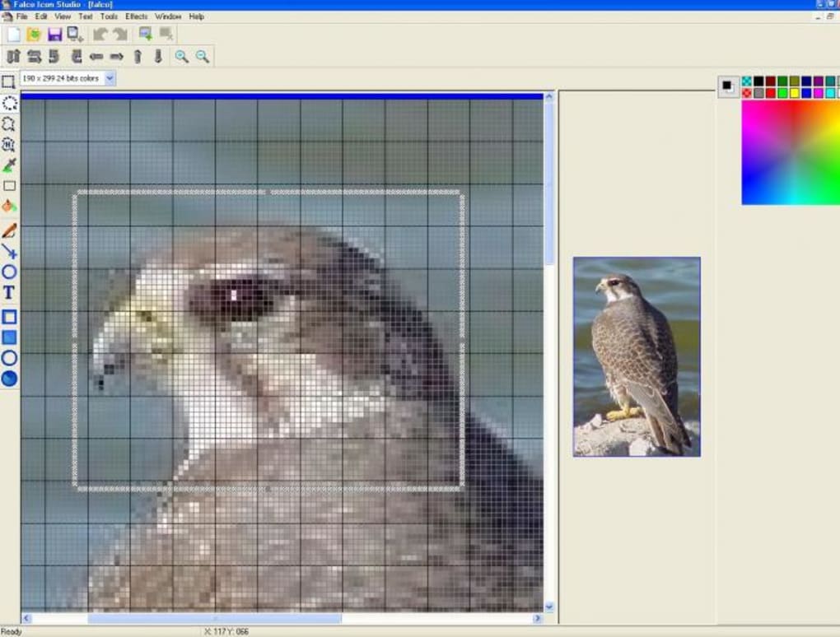Image resolution: width=840 pixels, height=637 pixels.
Task: Pick the yellow color swatch
Action: click(795, 93)
